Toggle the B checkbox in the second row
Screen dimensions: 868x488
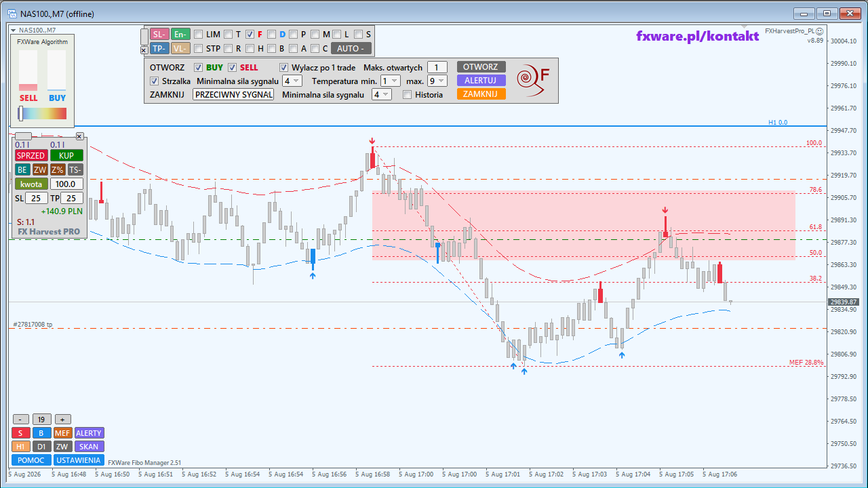(x=271, y=48)
